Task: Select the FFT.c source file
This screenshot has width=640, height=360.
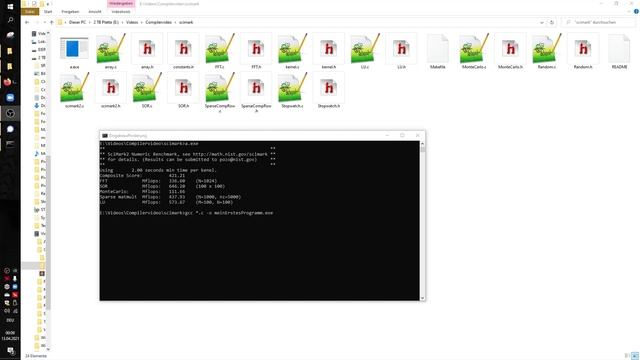Action: pos(220,52)
